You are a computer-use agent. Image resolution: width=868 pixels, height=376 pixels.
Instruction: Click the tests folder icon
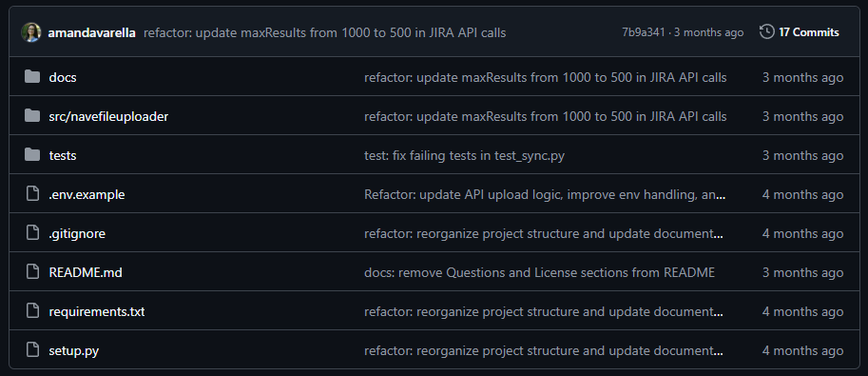click(x=32, y=155)
